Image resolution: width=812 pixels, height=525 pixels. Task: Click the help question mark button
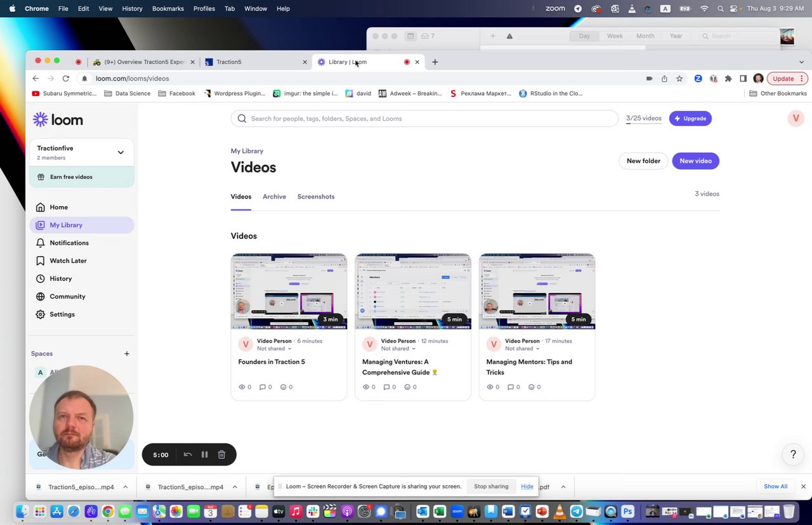tap(793, 454)
